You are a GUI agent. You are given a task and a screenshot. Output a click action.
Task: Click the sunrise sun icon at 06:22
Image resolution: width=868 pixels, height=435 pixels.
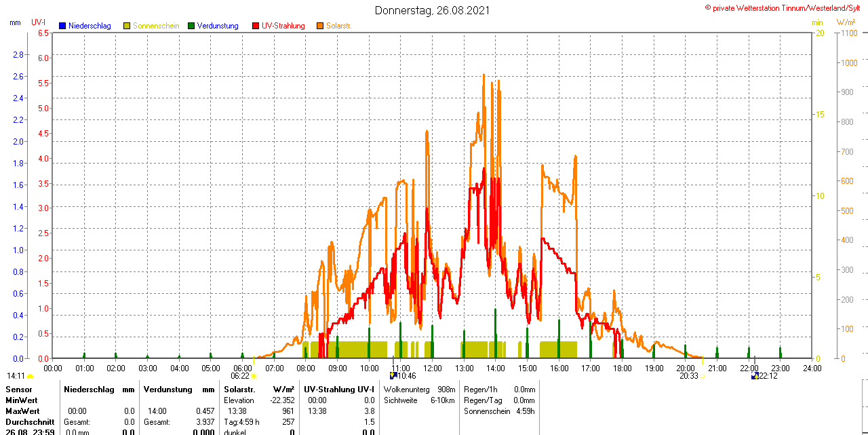tap(254, 376)
